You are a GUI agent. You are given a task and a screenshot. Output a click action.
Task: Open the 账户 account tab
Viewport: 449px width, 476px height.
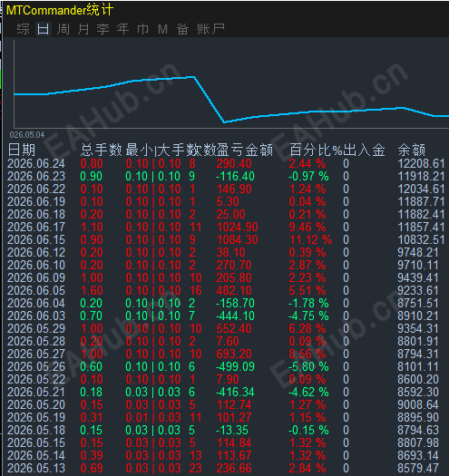pyautogui.click(x=210, y=29)
